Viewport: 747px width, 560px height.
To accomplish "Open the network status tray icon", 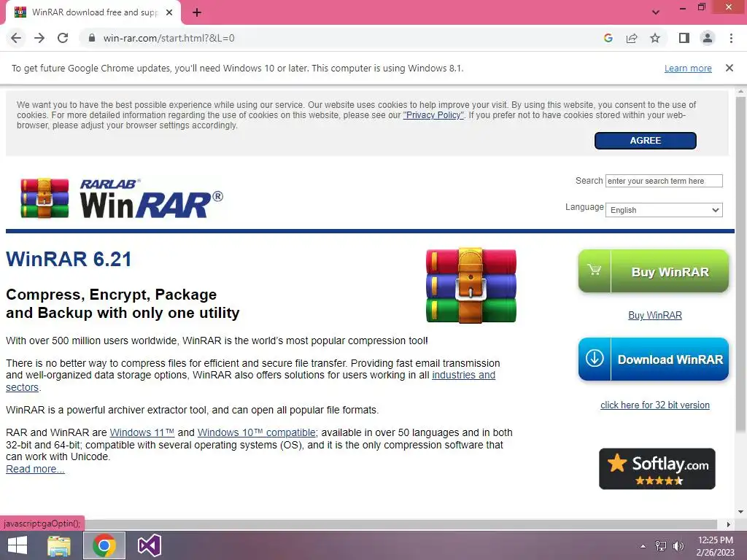I will coord(661,546).
